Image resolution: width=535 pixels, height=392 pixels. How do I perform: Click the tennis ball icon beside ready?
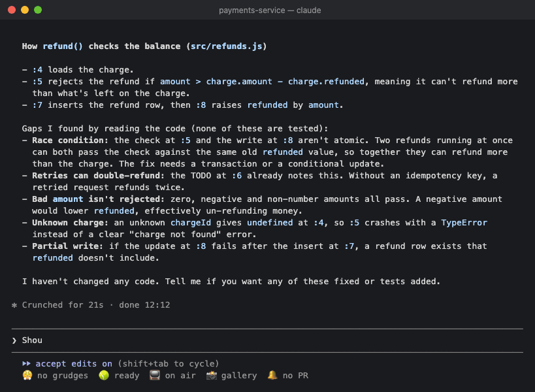coord(104,375)
